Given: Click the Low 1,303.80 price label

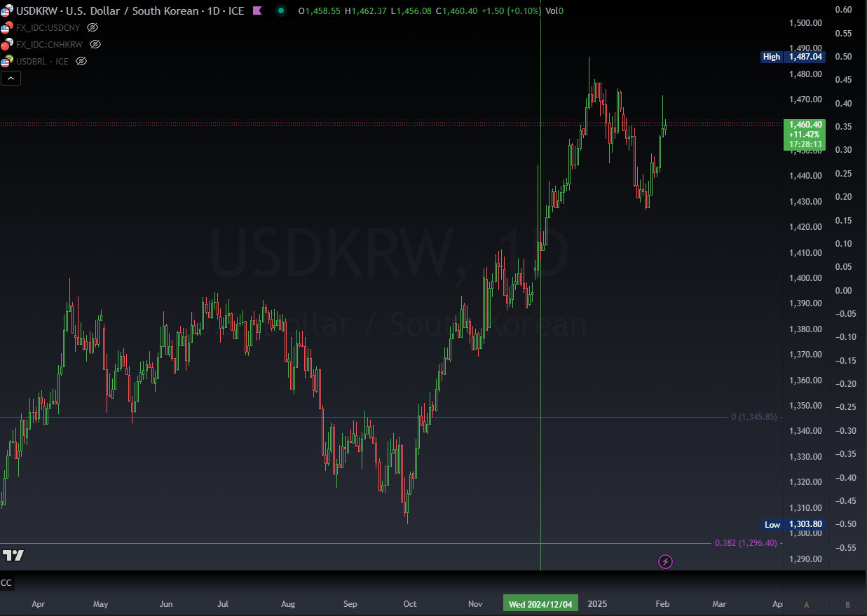Looking at the screenshot, I should coord(793,524).
